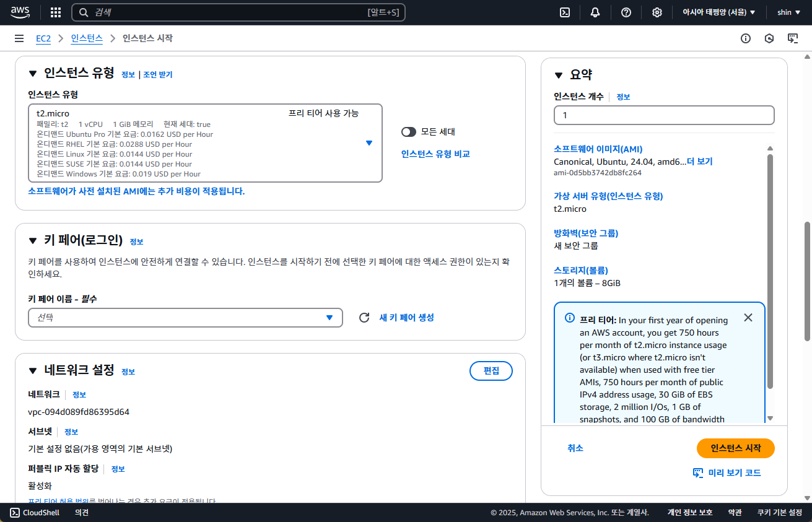The width and height of the screenshot is (812, 522).
Task: Click the info icon in free tier notice
Action: click(570, 318)
